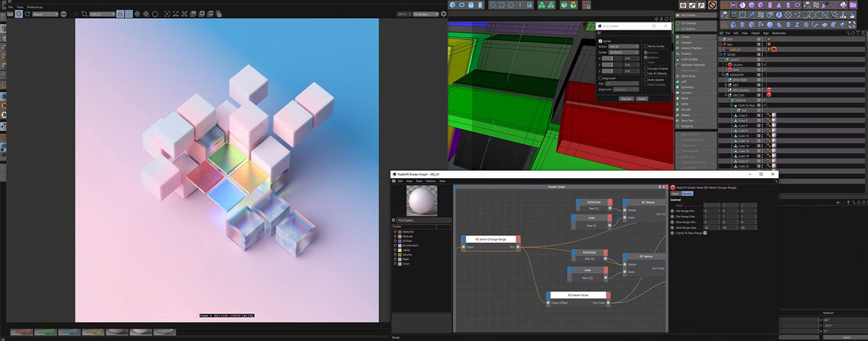Click the Fracture icon in MoGraph list
The image size is (868, 341).
678,43
